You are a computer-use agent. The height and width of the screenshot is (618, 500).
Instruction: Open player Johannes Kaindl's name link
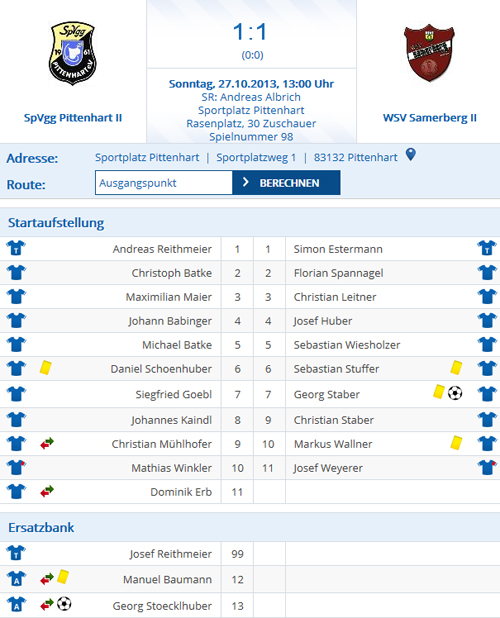[x=171, y=420]
